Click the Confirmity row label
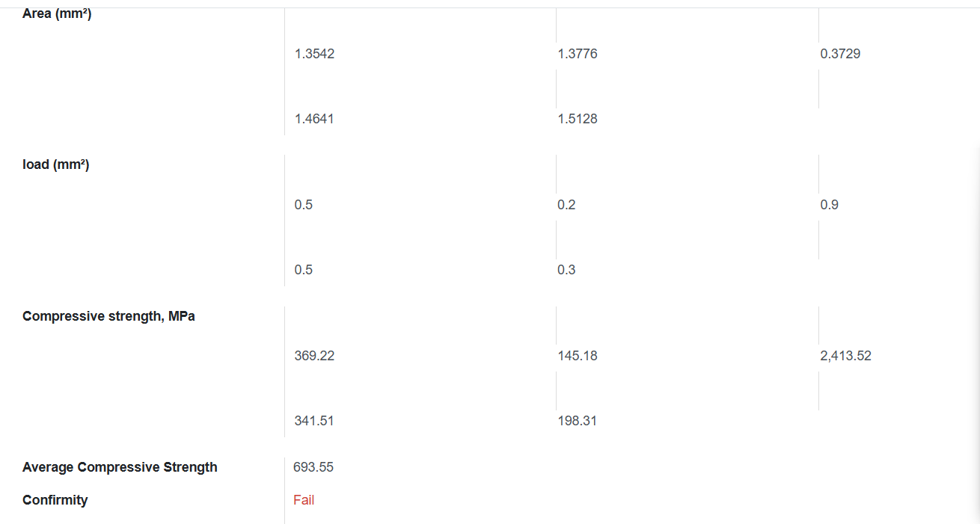Image resolution: width=980 pixels, height=524 pixels. tap(55, 500)
